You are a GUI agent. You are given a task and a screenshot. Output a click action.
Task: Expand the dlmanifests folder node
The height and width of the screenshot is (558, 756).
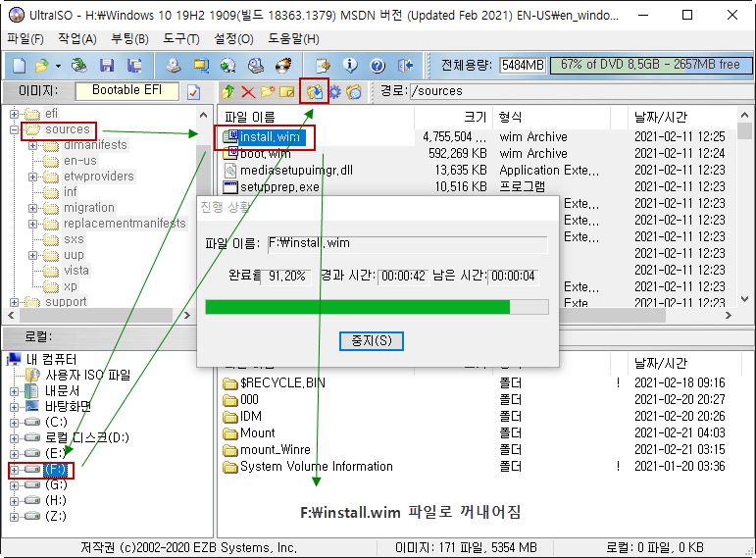(32, 146)
